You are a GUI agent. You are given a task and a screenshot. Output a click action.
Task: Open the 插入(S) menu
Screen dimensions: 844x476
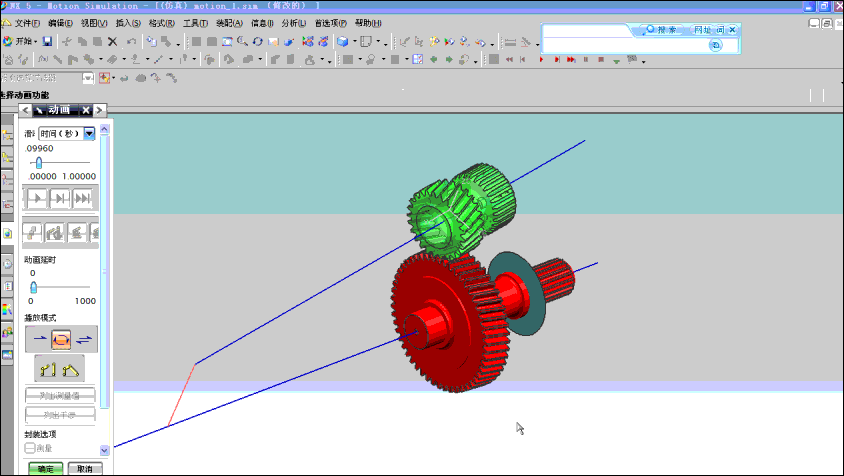128,23
